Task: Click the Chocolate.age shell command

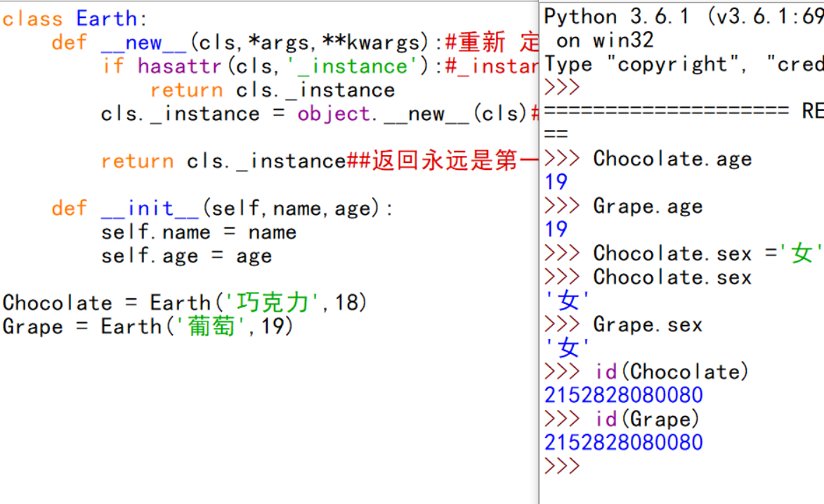Action: tap(671, 159)
